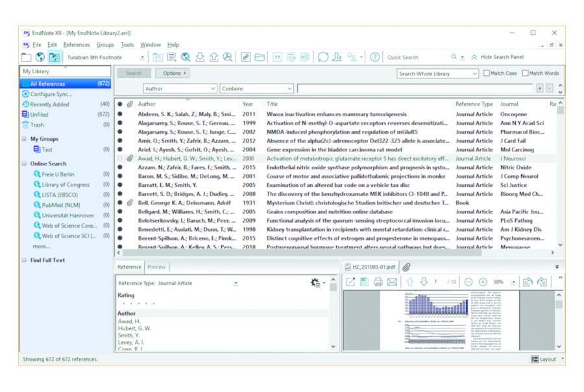This screenshot has height=392, width=584.
Task: Click the Save PDF disk icon
Action: (364, 282)
